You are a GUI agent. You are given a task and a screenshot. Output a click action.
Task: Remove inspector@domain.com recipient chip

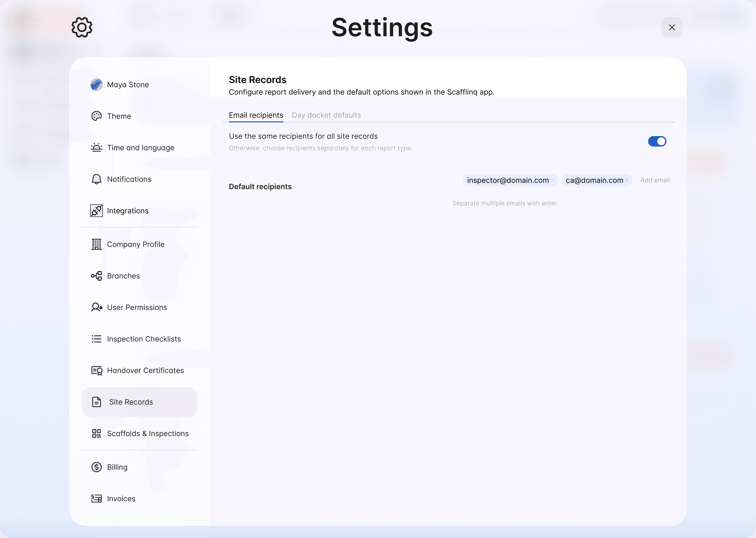pos(552,180)
